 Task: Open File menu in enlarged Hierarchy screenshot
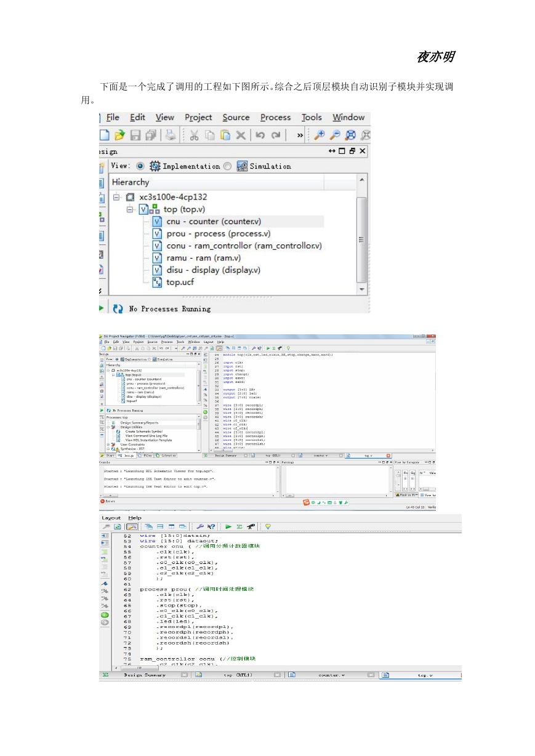pos(113,117)
